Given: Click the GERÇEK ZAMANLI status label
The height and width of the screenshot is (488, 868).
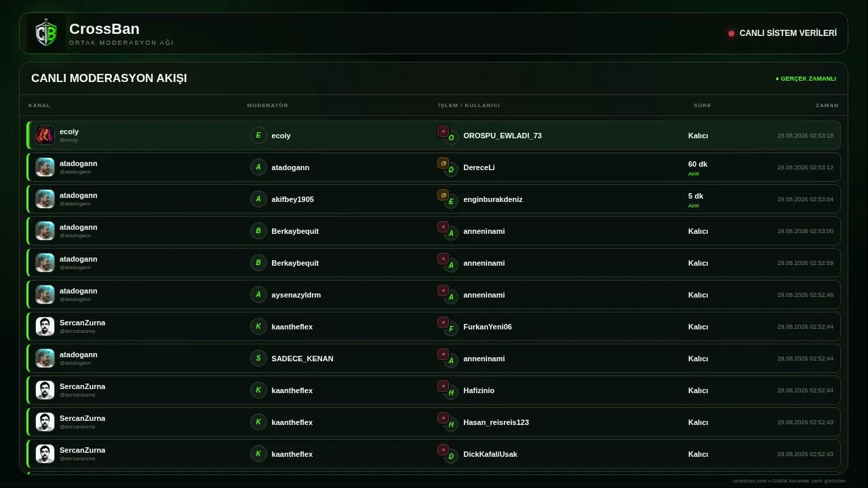Looking at the screenshot, I should (806, 79).
